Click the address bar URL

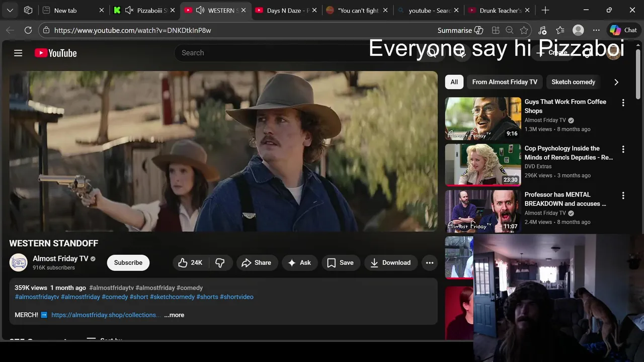(x=132, y=30)
